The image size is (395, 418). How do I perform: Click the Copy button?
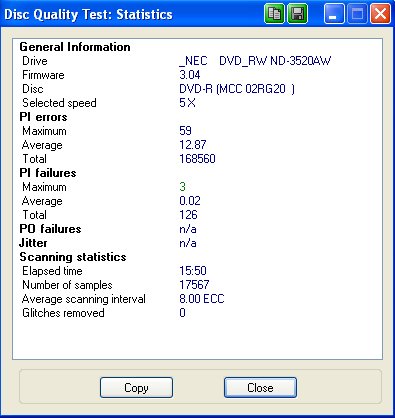[x=136, y=387]
